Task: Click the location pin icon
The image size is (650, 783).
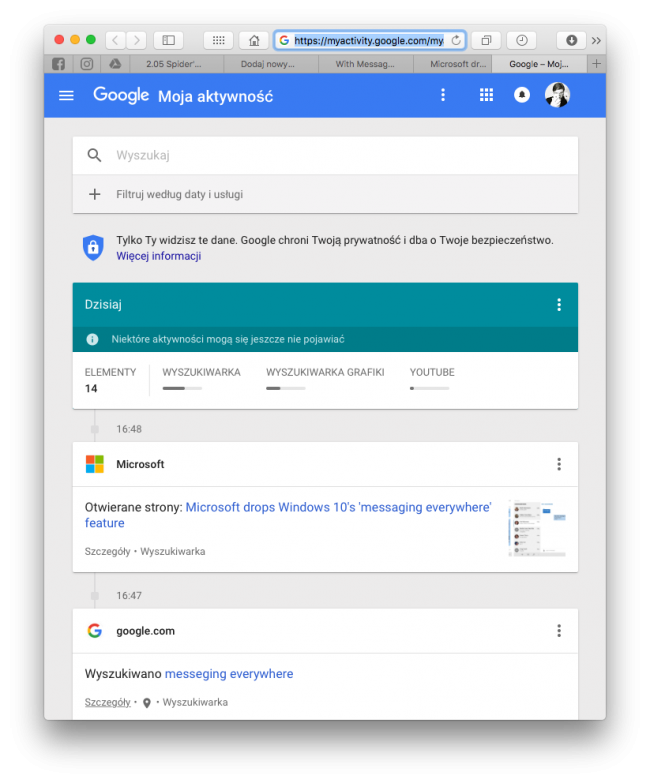Action: click(147, 703)
